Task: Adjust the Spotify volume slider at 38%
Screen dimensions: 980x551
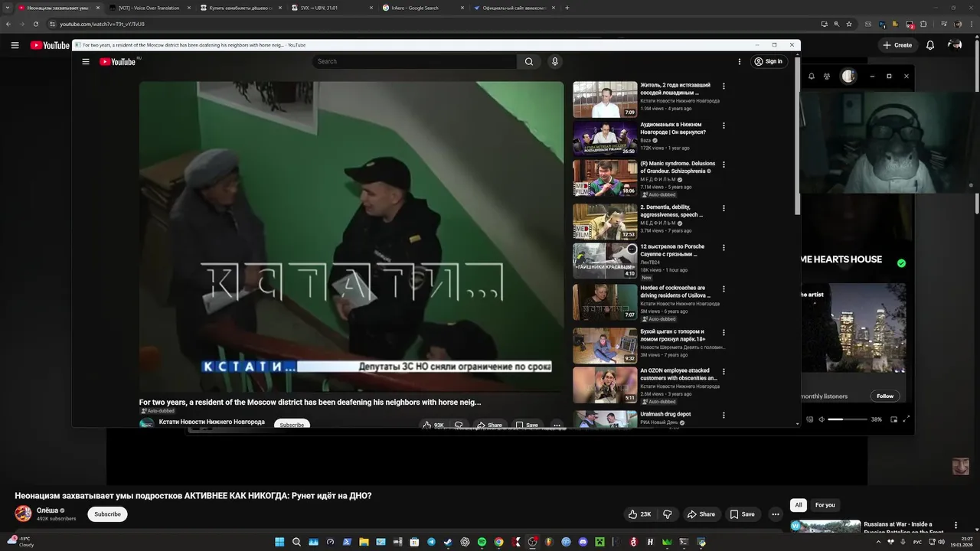Action: (x=847, y=419)
